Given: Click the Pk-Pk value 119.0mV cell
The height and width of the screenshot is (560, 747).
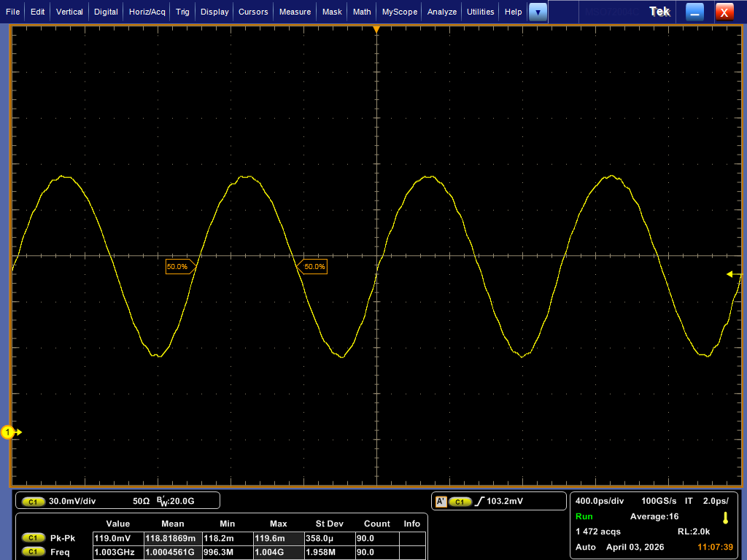Looking at the screenshot, I should pyautogui.click(x=118, y=538).
